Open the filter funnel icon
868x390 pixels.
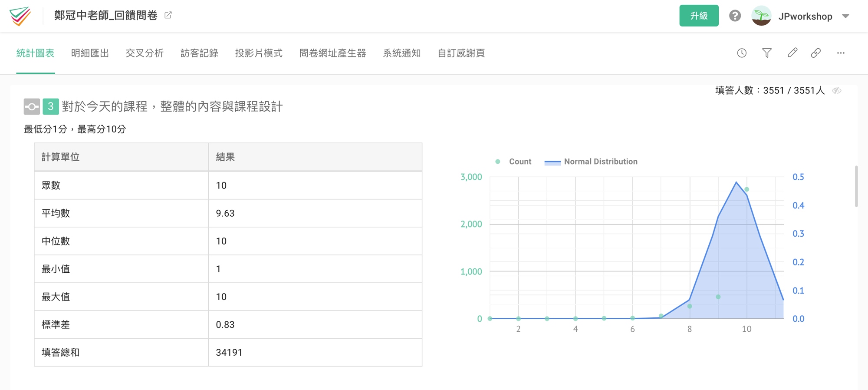[x=767, y=53]
